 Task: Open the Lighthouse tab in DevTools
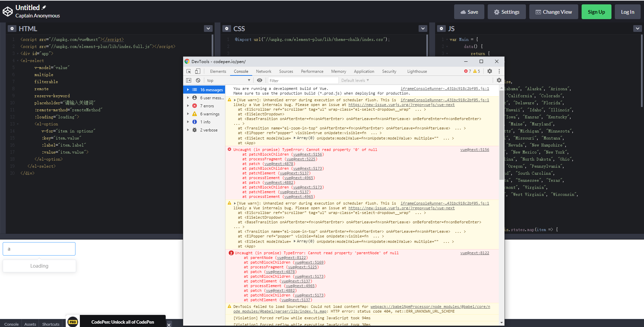(x=417, y=71)
